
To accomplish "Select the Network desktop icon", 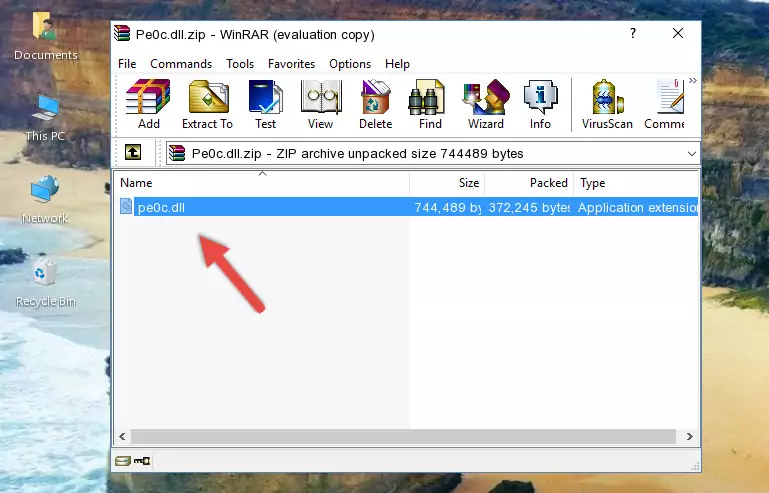I will [x=45, y=200].
